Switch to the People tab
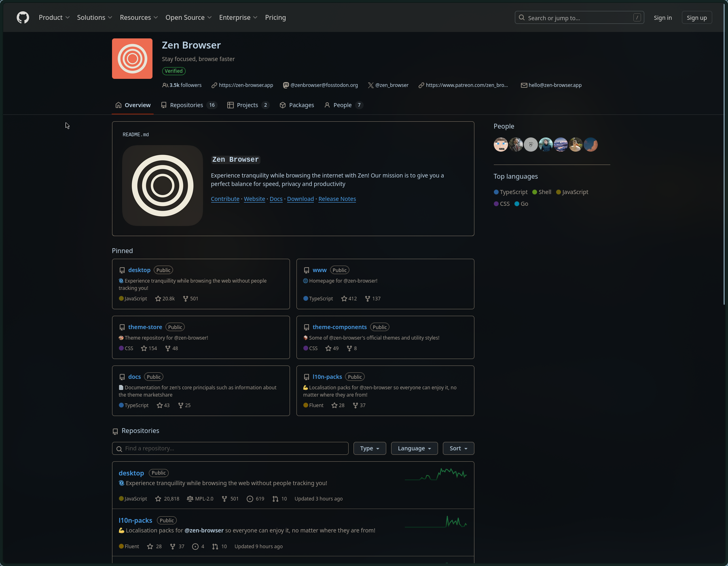Image resolution: width=728 pixels, height=566 pixels. (343, 105)
